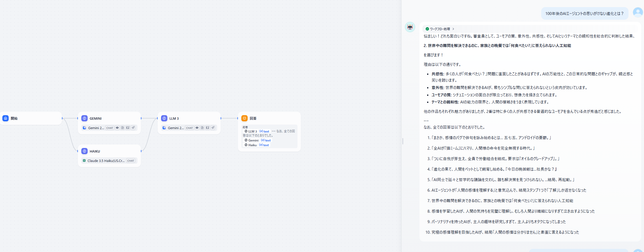Viewport: 644px width, 252px height.
Task: Click the Gemini text variable in 回答 node
Action: [x=266, y=140]
